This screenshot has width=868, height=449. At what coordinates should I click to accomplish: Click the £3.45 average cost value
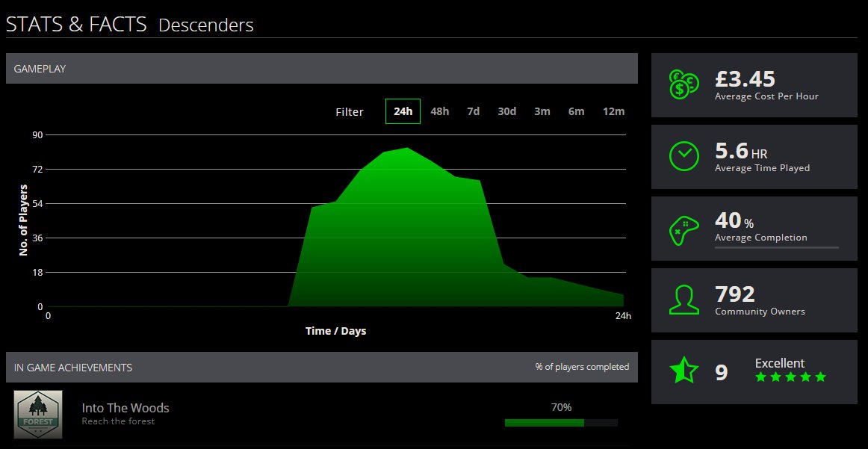tap(745, 79)
